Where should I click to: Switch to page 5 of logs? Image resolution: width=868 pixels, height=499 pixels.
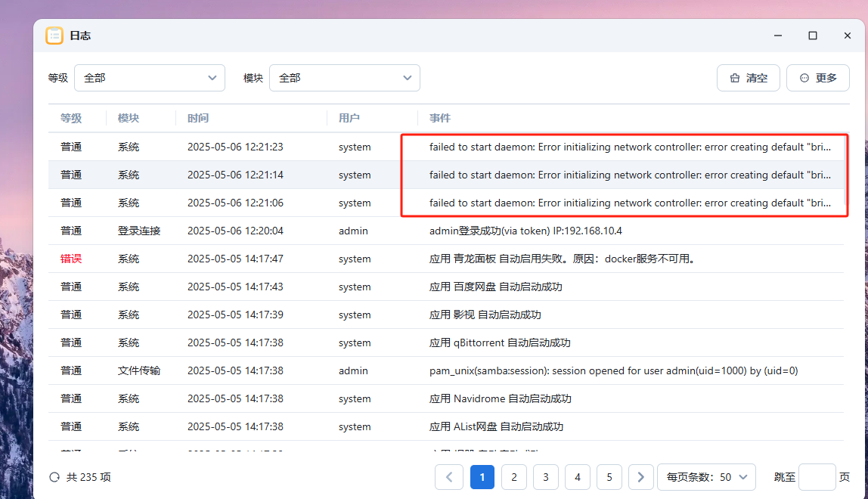(609, 477)
